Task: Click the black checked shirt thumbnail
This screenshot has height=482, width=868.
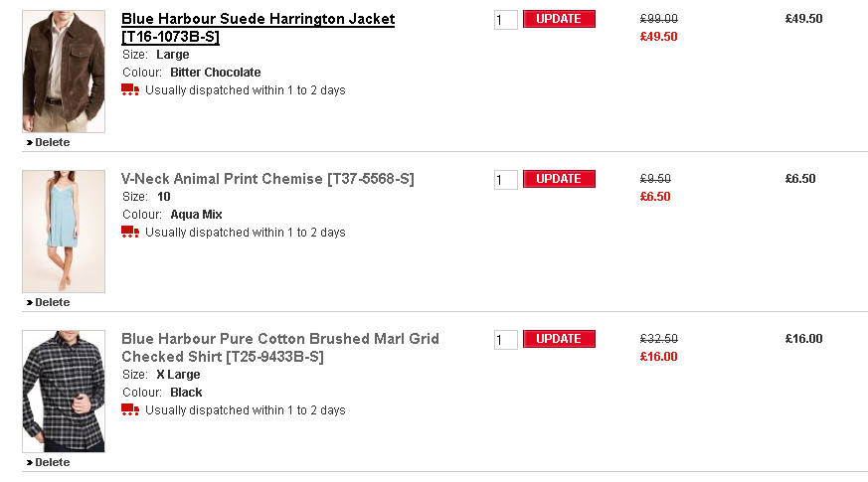Action: [64, 392]
